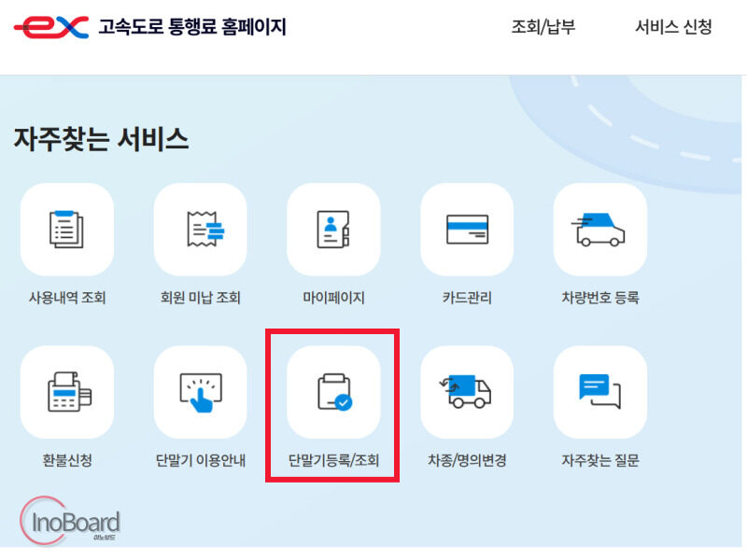Click the 자주찾는 질문 text label
Viewport: 747px width, 560px height.
coord(600,460)
